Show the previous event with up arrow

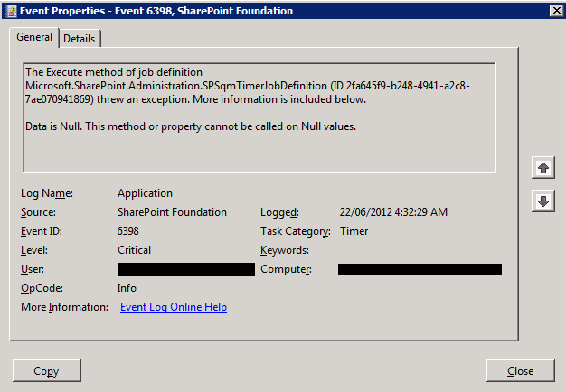tap(543, 168)
